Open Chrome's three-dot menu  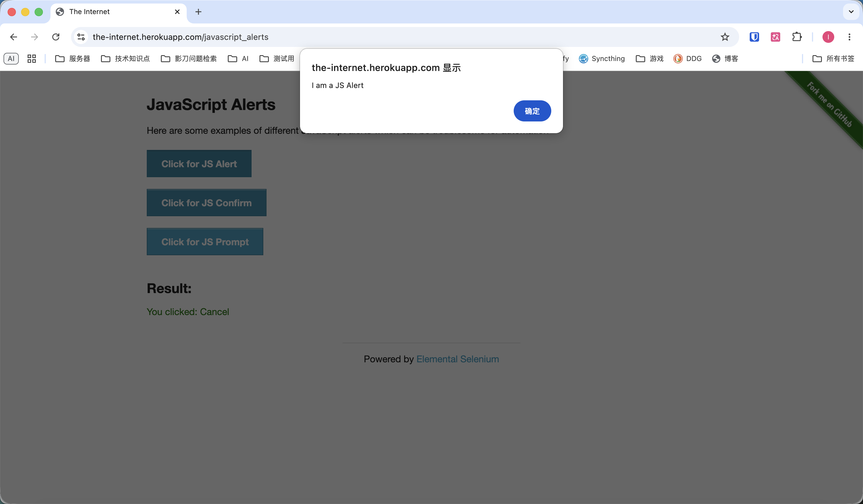[849, 37]
